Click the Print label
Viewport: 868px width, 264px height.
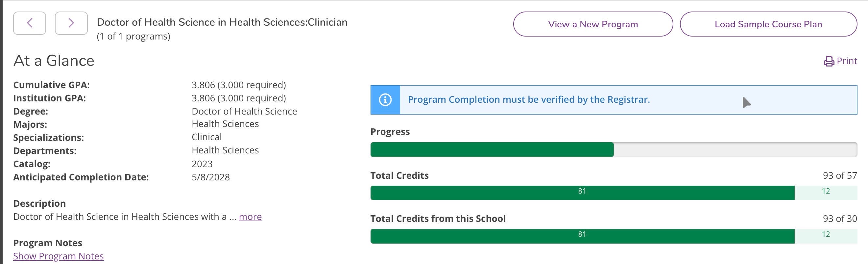point(847,61)
